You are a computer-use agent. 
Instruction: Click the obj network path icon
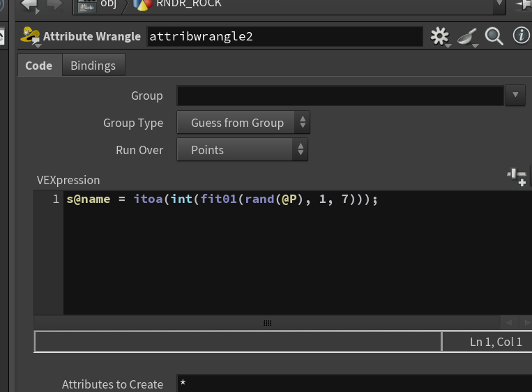click(87, 6)
